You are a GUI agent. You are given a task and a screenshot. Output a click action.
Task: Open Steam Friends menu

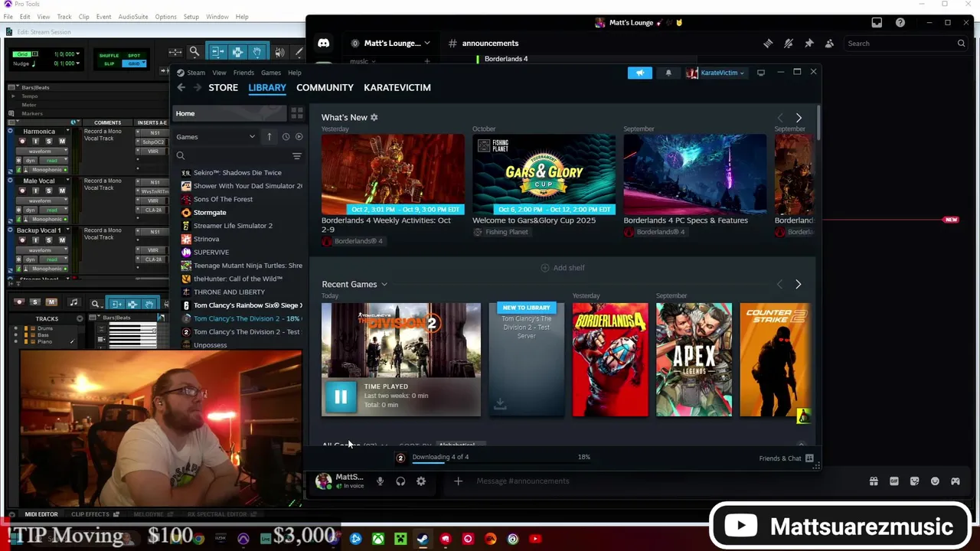tap(243, 73)
